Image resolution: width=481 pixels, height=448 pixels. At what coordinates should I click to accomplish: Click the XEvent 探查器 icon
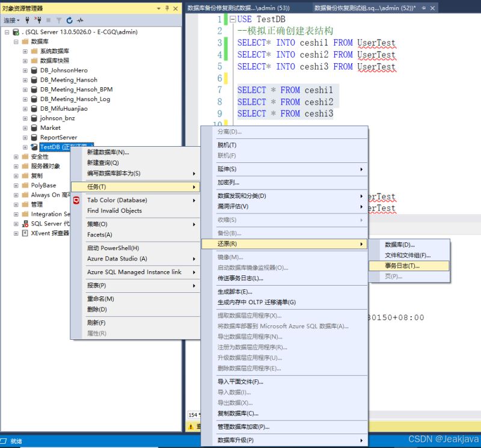point(25,233)
